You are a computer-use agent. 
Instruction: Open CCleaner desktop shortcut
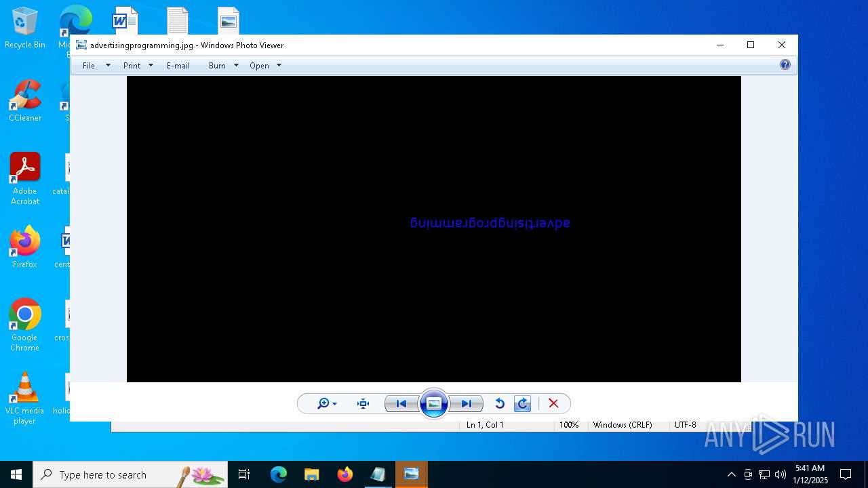pyautogui.click(x=25, y=100)
